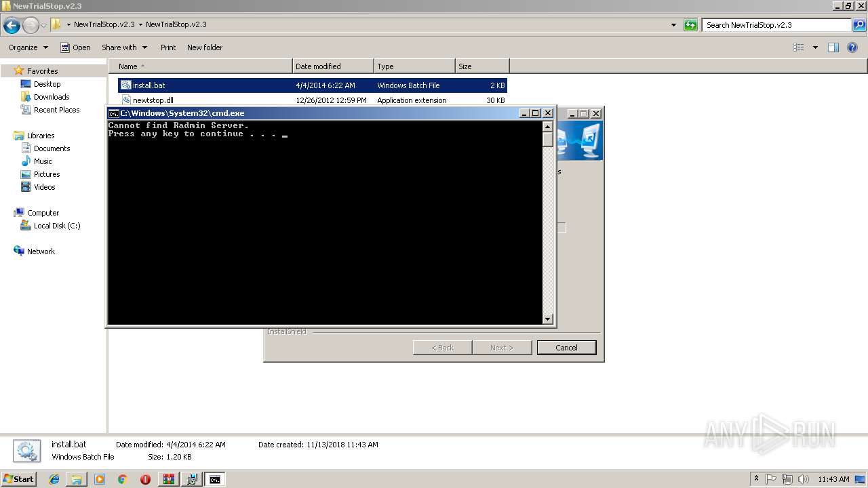Click Print in the Explorer toolbar
Viewport: 868px width, 488px height.
[168, 47]
